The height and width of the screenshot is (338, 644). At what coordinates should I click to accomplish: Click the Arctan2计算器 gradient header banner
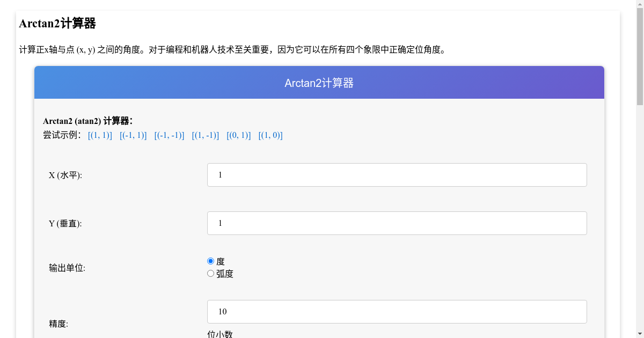point(319,82)
